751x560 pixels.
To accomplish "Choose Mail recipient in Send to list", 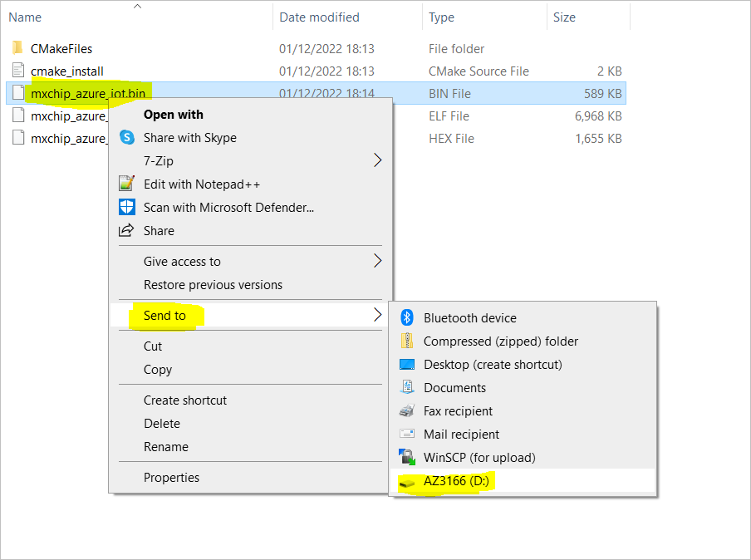I will [x=461, y=435].
